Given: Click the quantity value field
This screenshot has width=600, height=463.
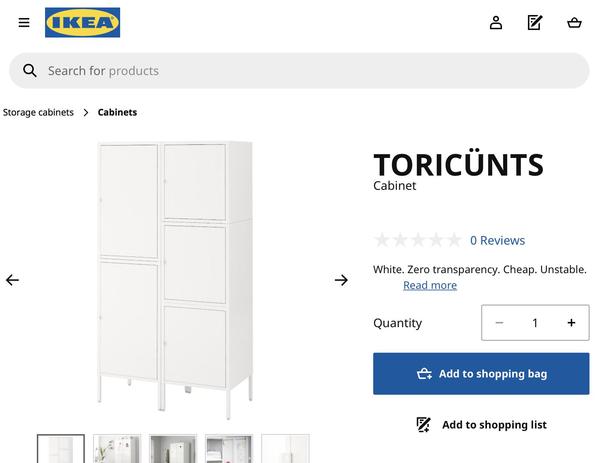Looking at the screenshot, I should pos(535,323).
